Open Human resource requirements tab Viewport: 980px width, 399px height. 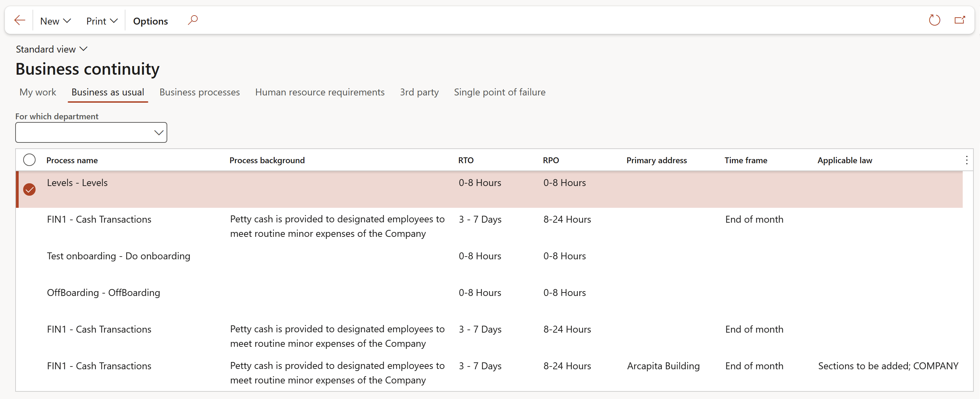coord(320,92)
